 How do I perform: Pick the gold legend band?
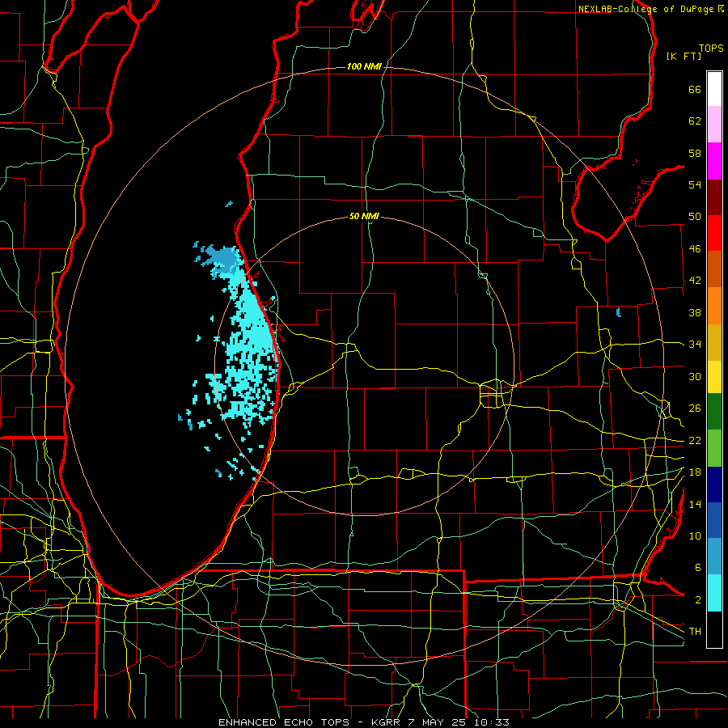(x=714, y=342)
